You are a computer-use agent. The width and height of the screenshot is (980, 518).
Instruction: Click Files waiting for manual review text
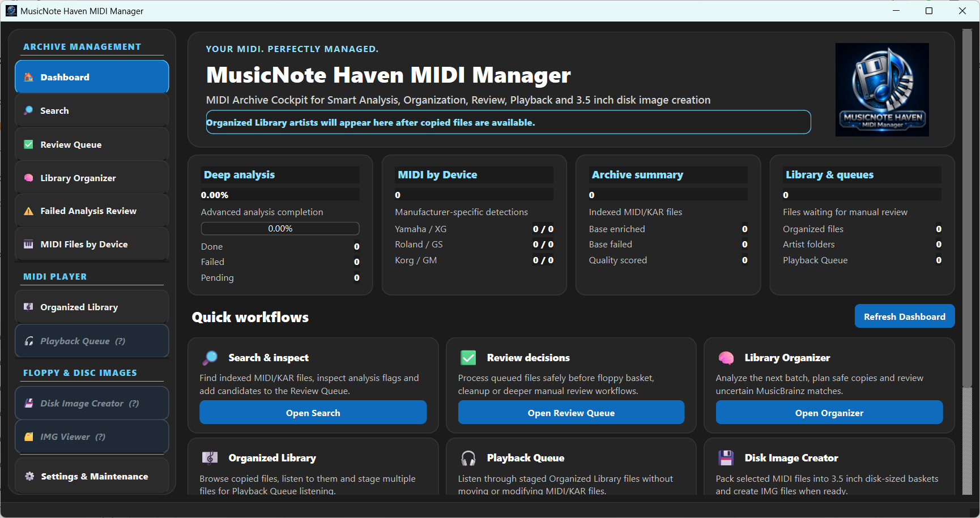845,212
